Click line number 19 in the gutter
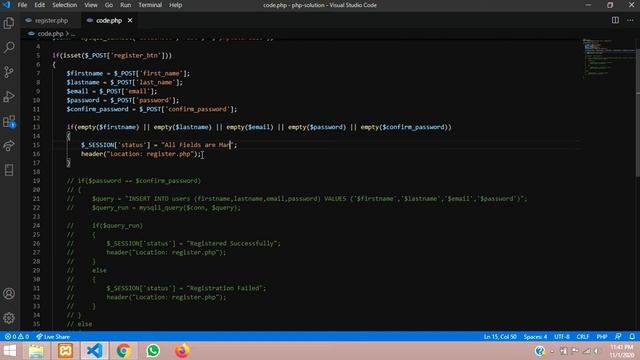This screenshot has width=640, height=360. (x=37, y=181)
